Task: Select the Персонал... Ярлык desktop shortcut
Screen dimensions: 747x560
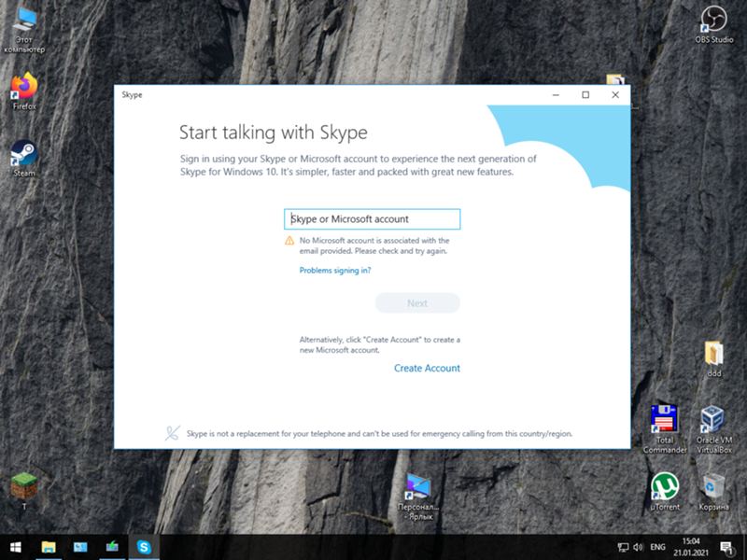Action: pyautogui.click(x=417, y=497)
